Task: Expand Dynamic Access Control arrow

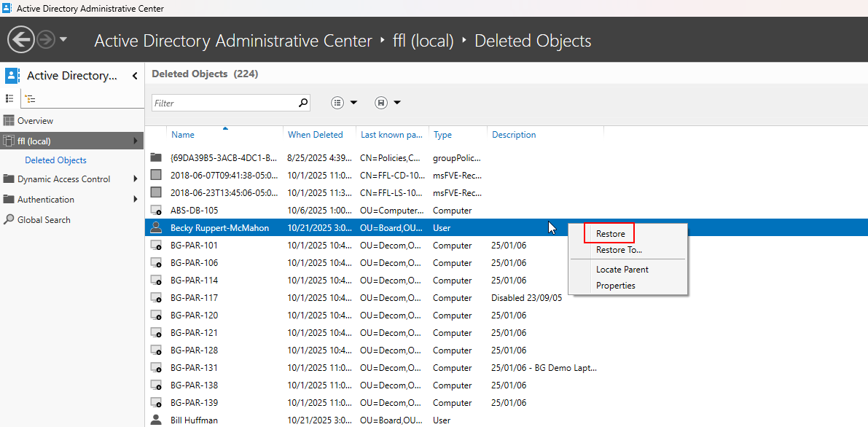Action: pyautogui.click(x=136, y=179)
